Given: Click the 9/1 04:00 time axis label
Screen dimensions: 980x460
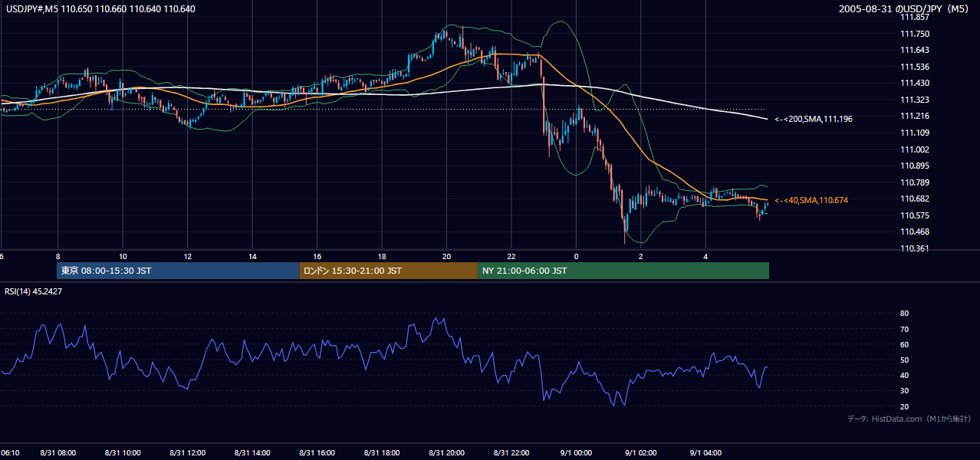Looking at the screenshot, I should 706,452.
